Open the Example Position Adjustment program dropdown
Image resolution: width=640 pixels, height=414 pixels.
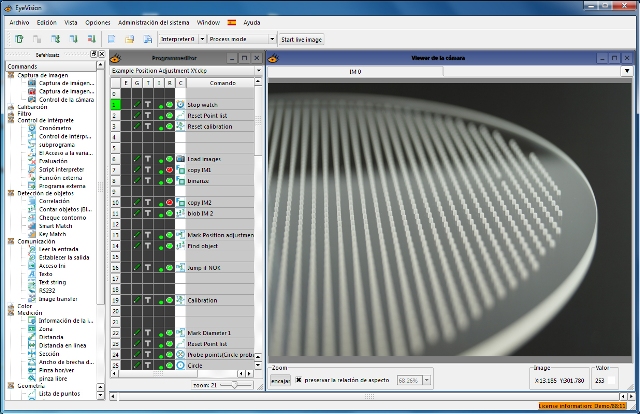258,71
